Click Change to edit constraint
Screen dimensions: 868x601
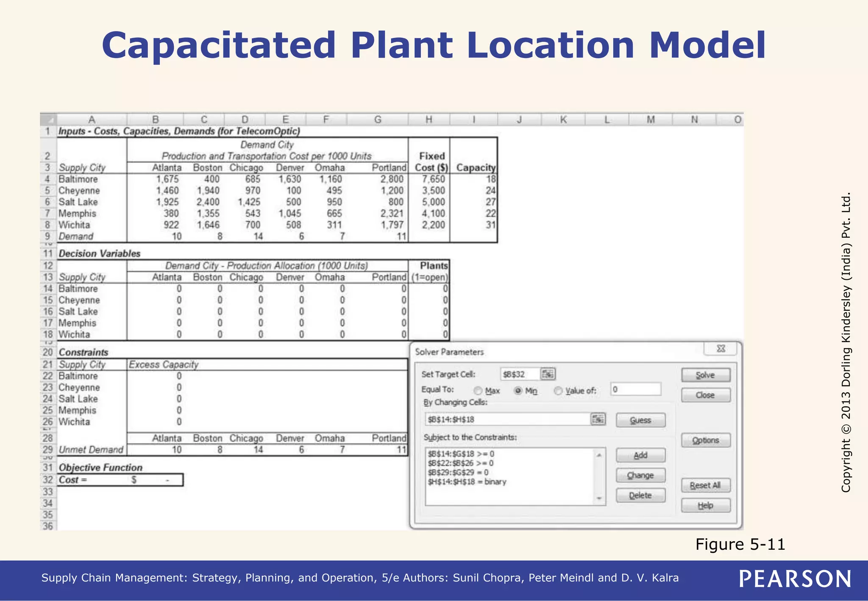[x=640, y=476]
